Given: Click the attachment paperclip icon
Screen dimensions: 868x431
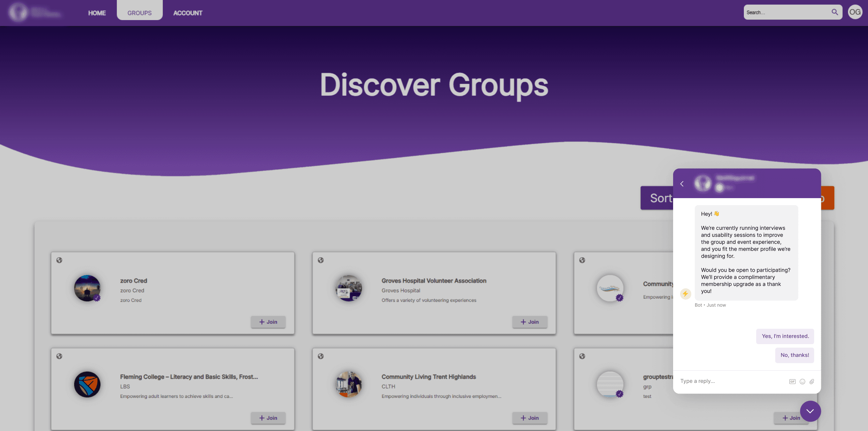Looking at the screenshot, I should point(812,382).
